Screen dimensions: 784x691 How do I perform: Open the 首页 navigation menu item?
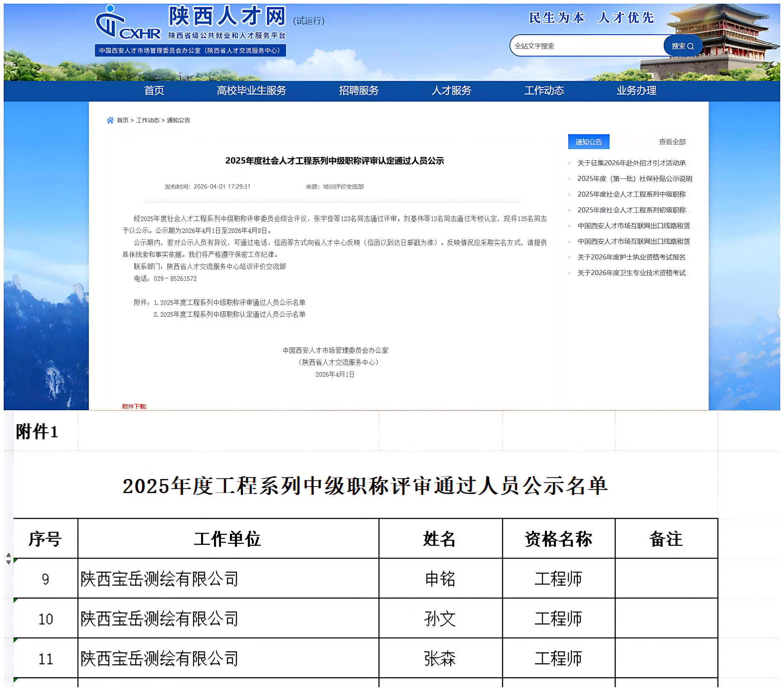154,91
